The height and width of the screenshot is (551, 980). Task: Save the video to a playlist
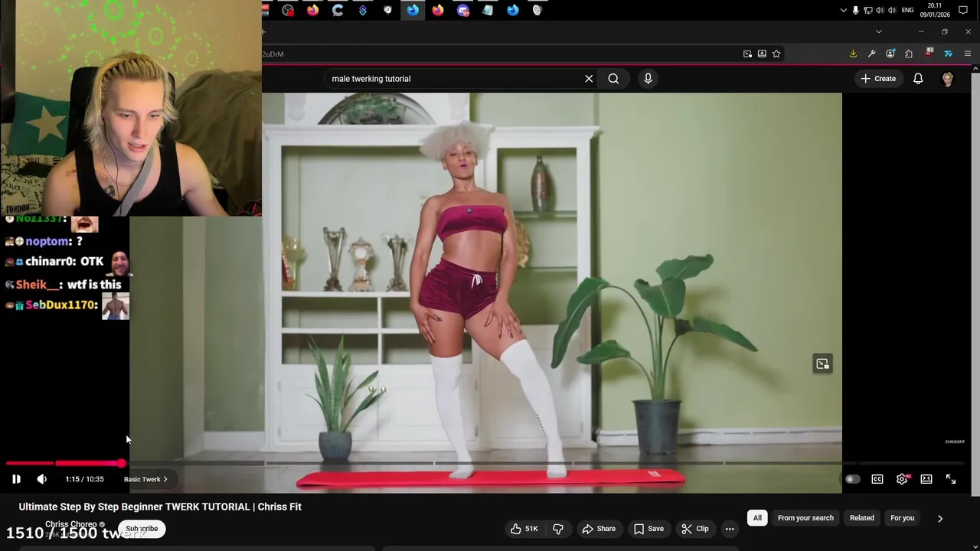tap(648, 529)
